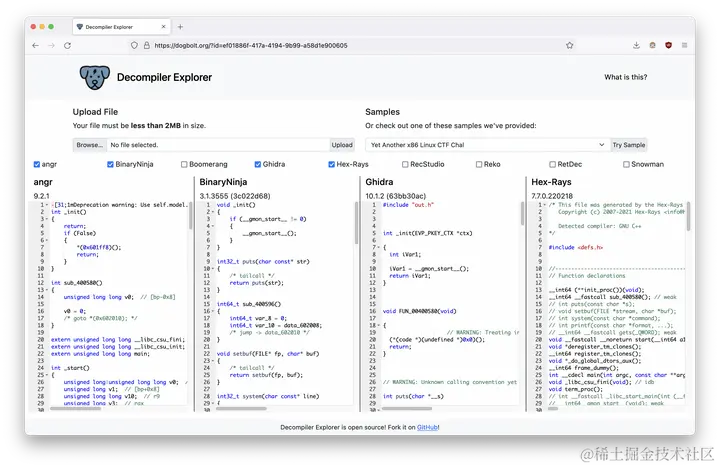Click the Hex-Rays version 7.7.0.220218 text
720x468 pixels.
(552, 196)
